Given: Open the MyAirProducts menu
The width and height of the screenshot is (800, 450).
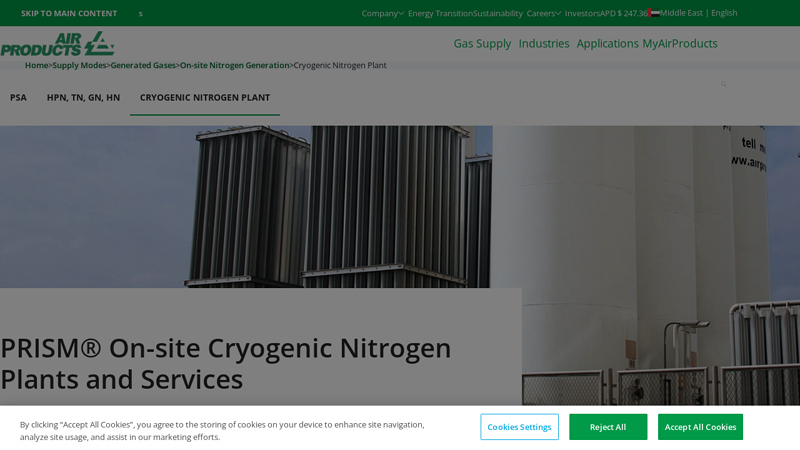Looking at the screenshot, I should point(680,43).
